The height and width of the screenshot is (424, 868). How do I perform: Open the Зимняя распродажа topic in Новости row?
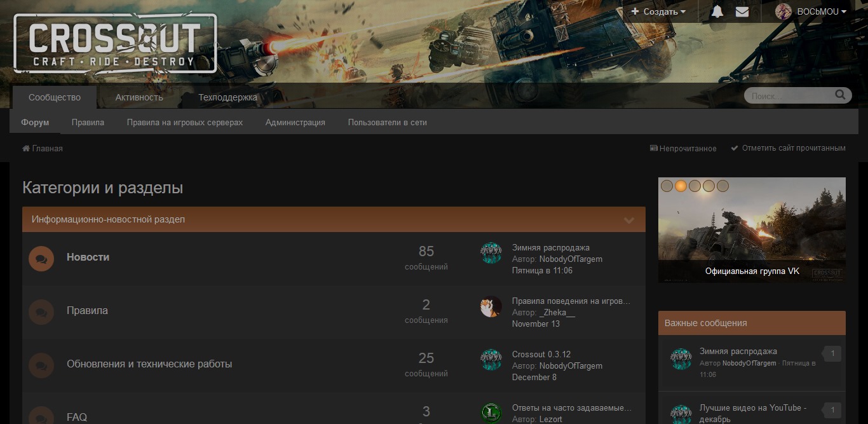(551, 247)
